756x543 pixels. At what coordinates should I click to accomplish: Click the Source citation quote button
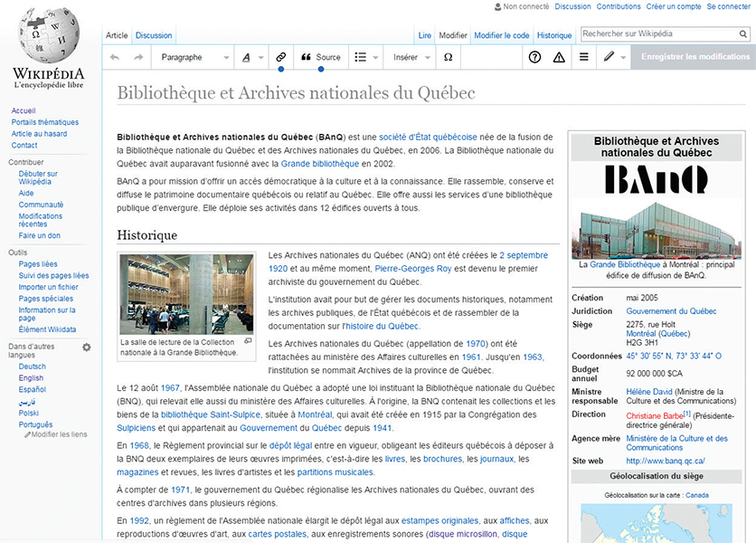321,57
